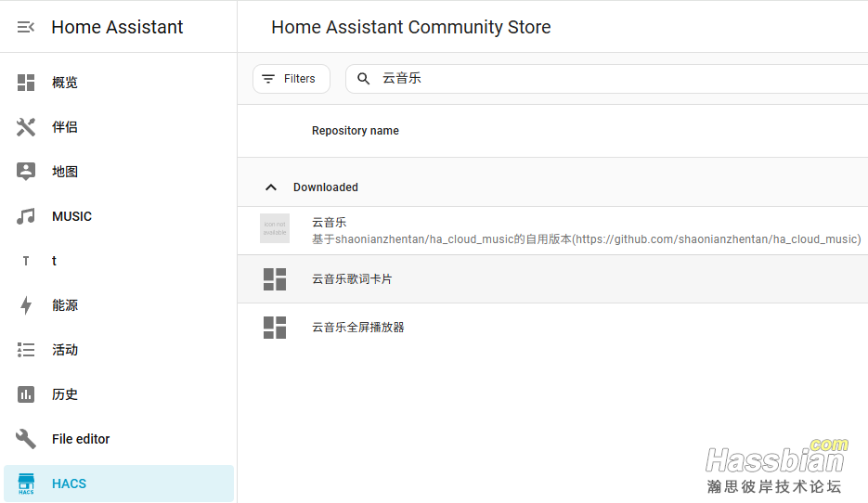Click the search field containing 云音乐
The width and height of the screenshot is (868, 503).
pos(603,79)
